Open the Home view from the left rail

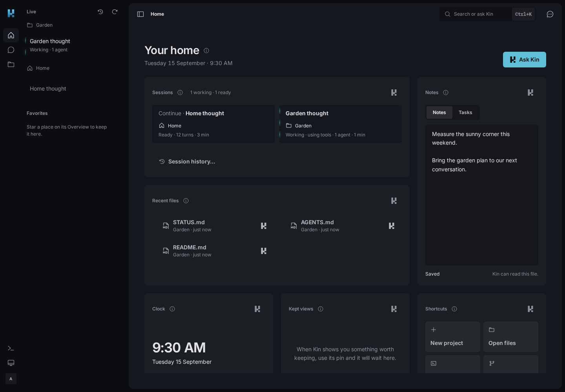[11, 35]
